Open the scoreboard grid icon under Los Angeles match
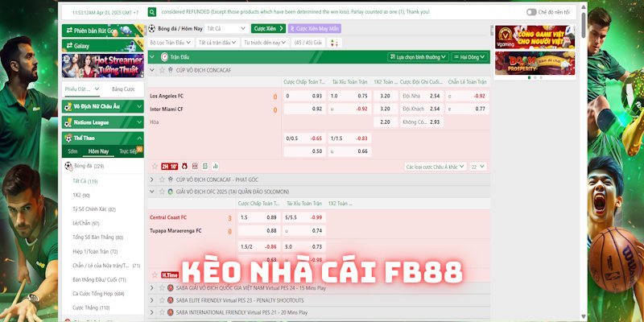This screenshot has width=644, height=322. pos(195,167)
